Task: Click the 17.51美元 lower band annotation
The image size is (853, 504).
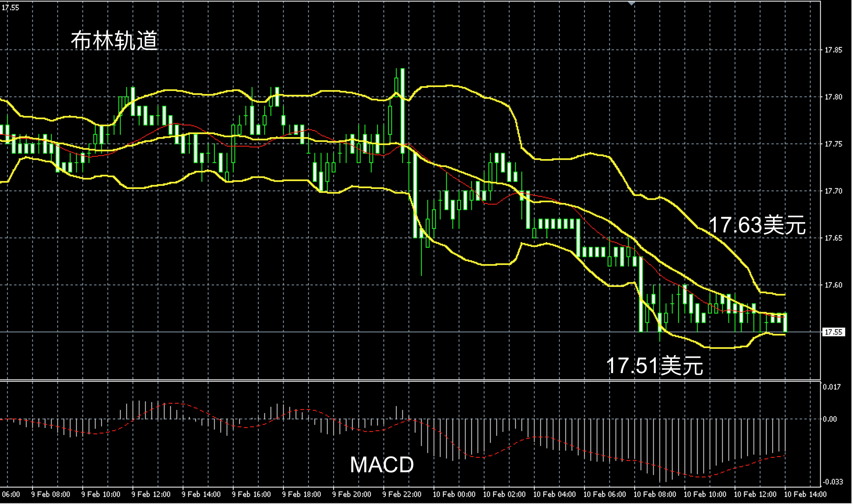Action: point(655,366)
